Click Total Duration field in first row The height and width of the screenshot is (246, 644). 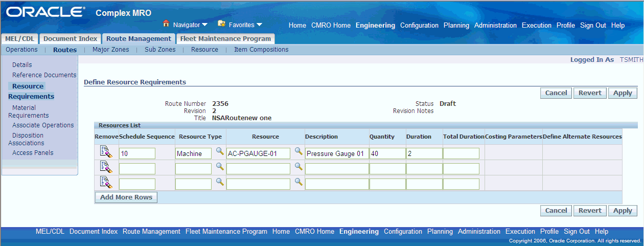click(x=461, y=153)
